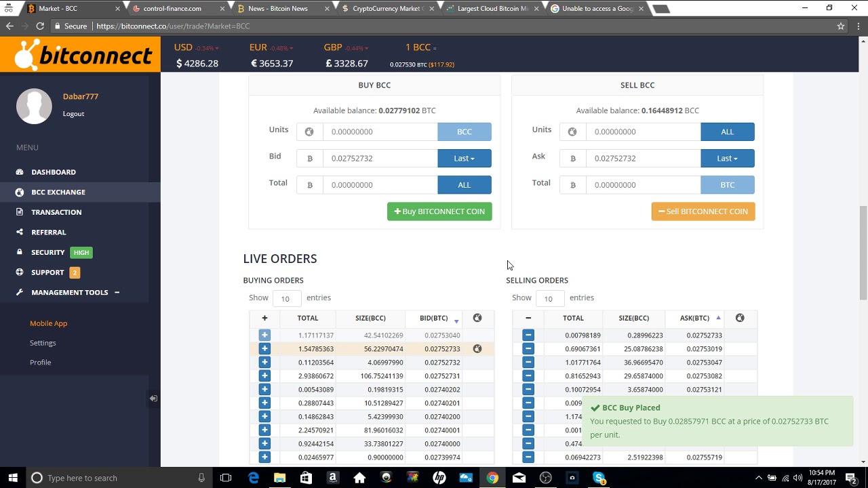Collapse the sidebar with arrow icon

153,399
